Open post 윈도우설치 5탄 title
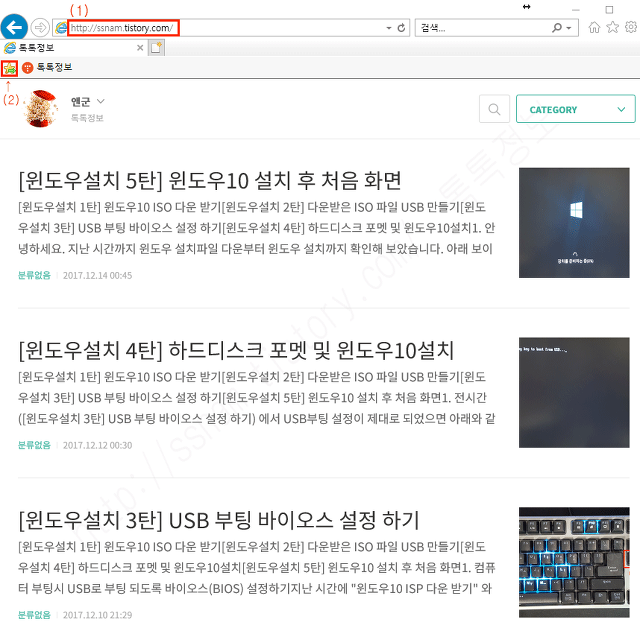Screen dimensions: 640x631 (210, 180)
